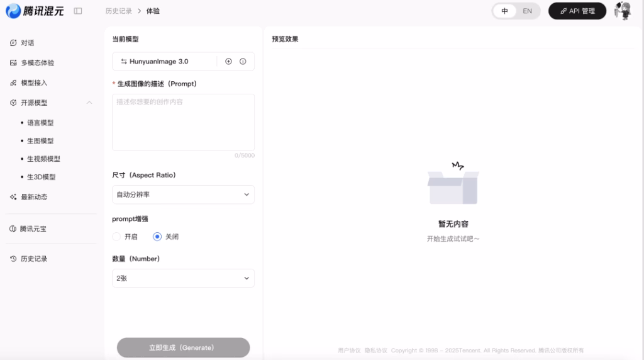Select 生视频模型 in the sidebar
This screenshot has height=360, width=644.
tap(43, 159)
